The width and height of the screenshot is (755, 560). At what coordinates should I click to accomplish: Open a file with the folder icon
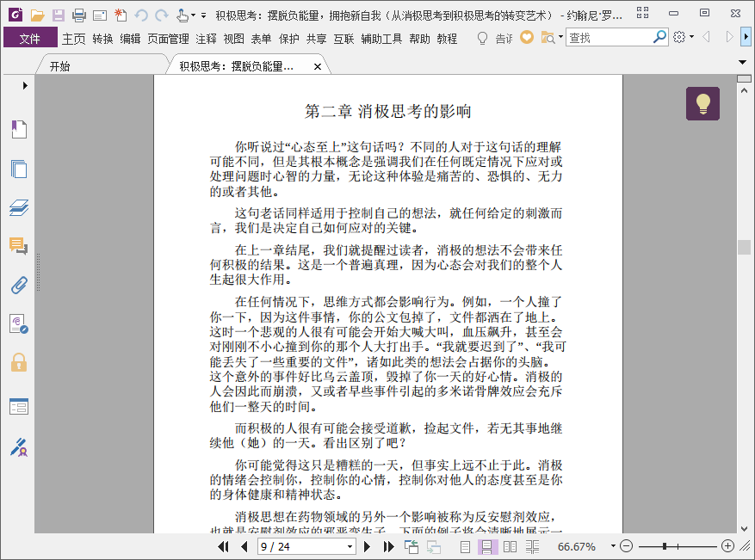tap(37, 15)
